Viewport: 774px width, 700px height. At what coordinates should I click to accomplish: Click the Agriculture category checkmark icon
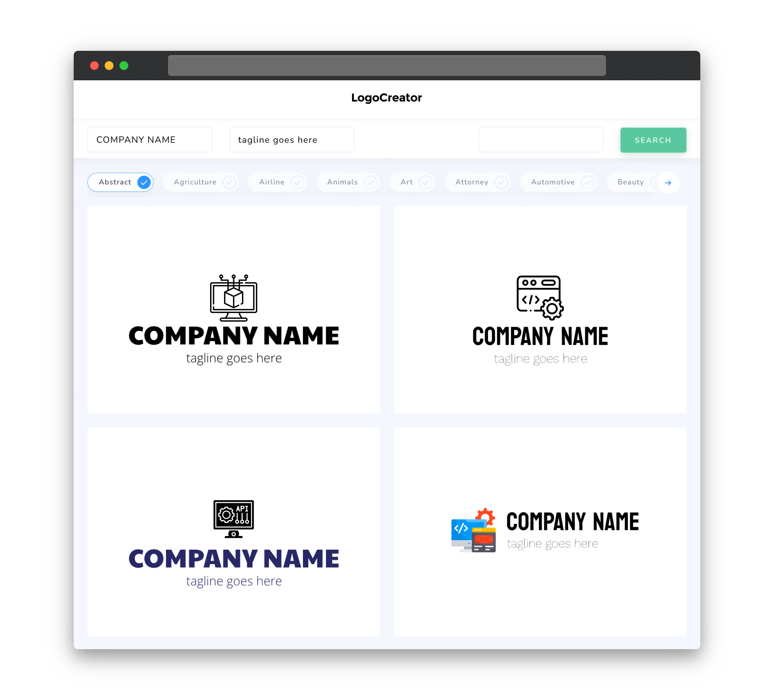(x=229, y=182)
